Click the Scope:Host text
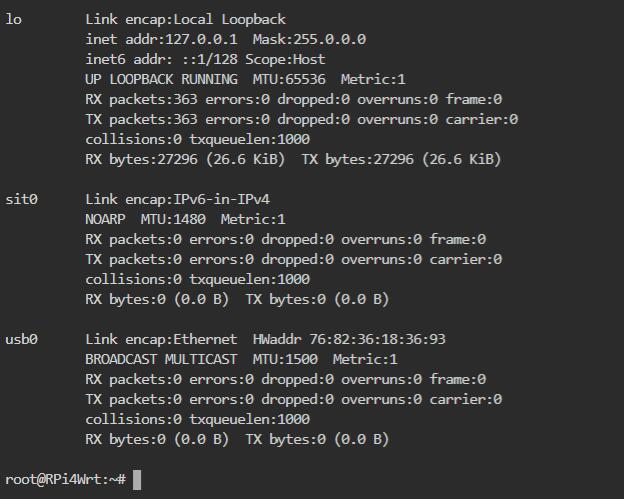 click(x=285, y=59)
